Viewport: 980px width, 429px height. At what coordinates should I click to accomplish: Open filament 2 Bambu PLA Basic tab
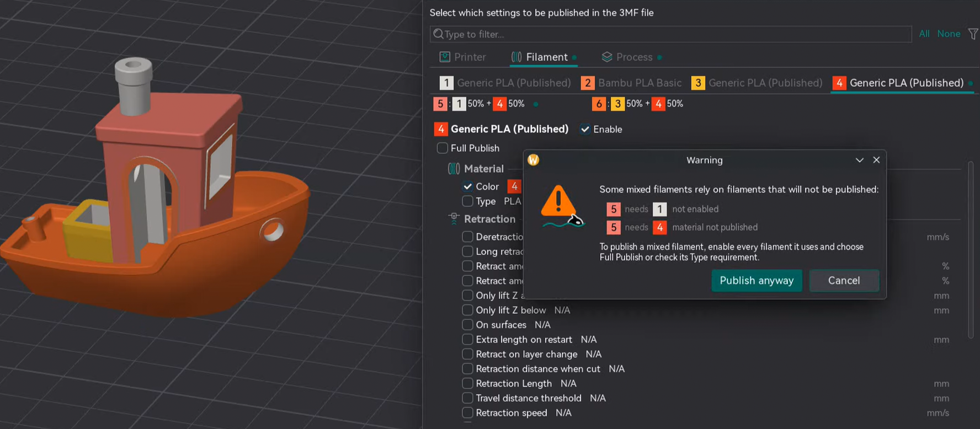click(631, 83)
